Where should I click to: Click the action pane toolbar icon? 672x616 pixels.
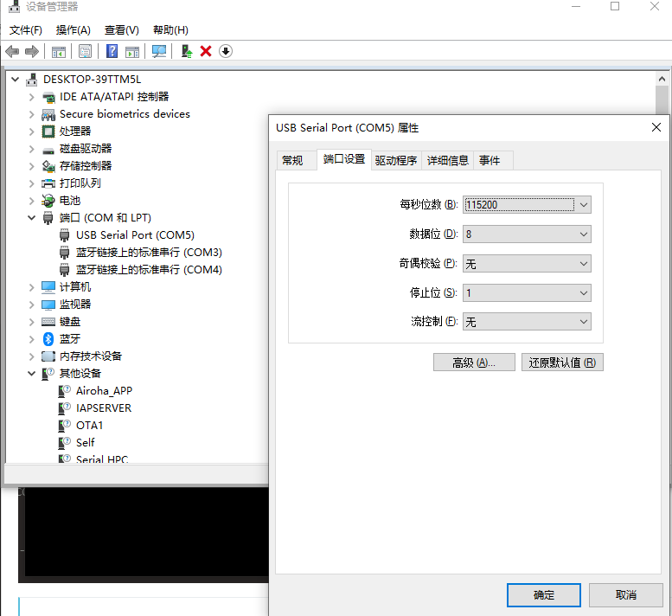(x=132, y=52)
